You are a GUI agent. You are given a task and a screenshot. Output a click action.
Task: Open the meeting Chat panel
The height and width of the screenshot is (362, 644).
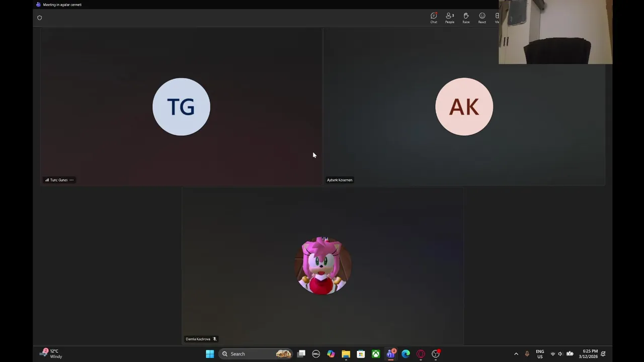pos(434,18)
